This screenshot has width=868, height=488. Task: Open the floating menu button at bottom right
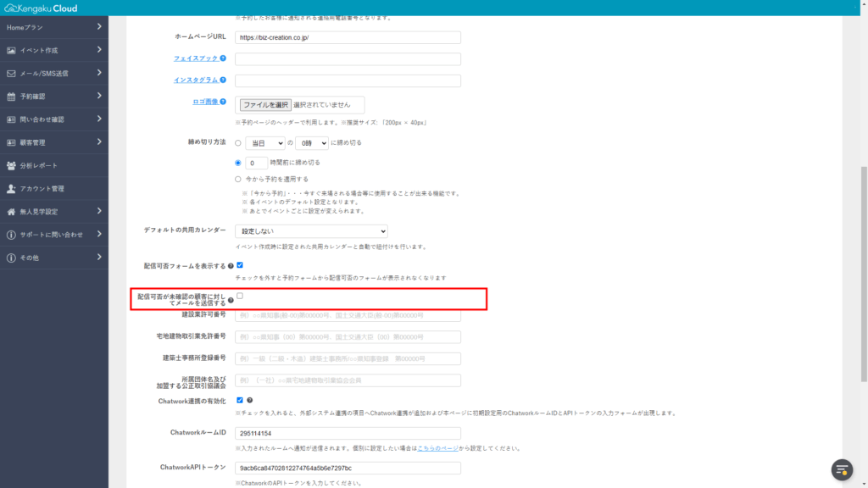point(841,469)
